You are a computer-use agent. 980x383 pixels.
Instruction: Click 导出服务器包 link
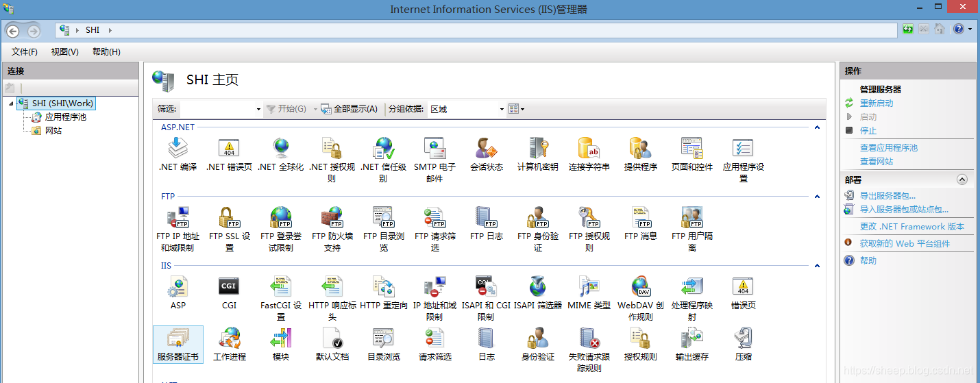887,195
